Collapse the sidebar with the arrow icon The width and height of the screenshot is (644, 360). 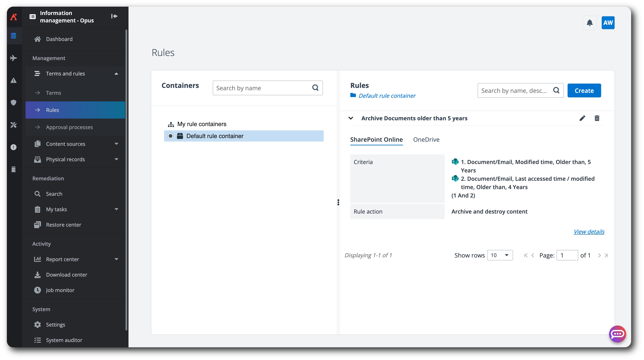(114, 16)
